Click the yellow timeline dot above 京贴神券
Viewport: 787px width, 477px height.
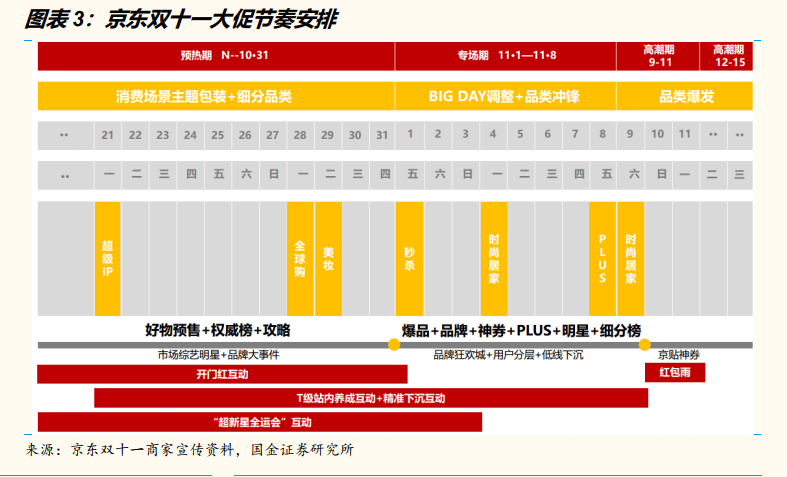tap(645, 345)
